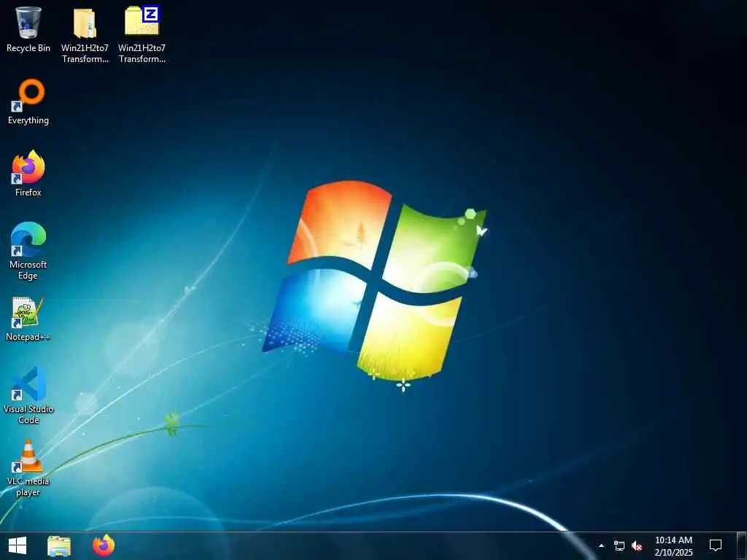This screenshot has width=747, height=560.
Task: Click the muted volume tray icon
Action: [x=637, y=545]
